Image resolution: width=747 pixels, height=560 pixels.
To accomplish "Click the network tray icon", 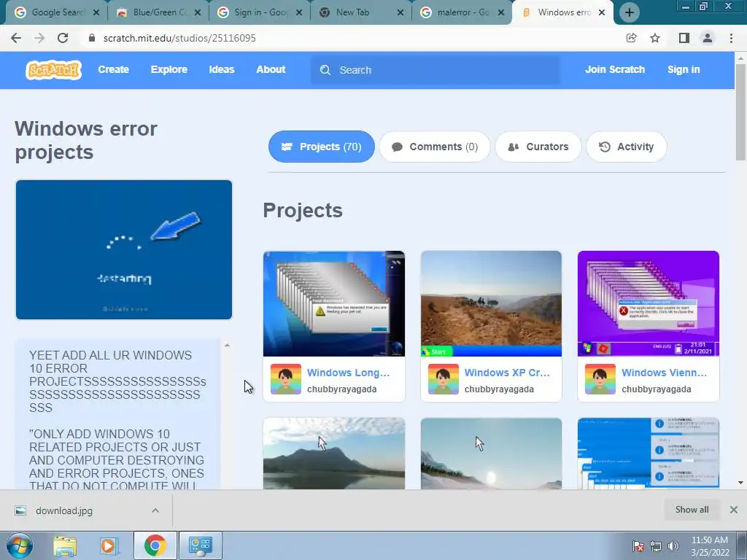I will [x=656, y=546].
